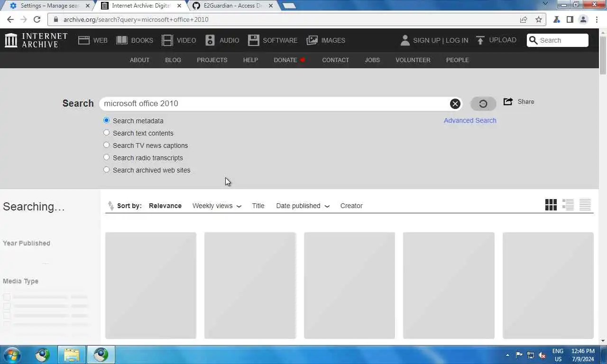Open the Books section icon

point(122,40)
